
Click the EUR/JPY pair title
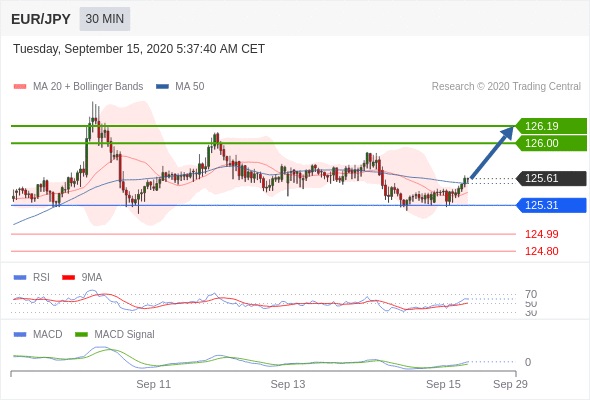coord(41,19)
